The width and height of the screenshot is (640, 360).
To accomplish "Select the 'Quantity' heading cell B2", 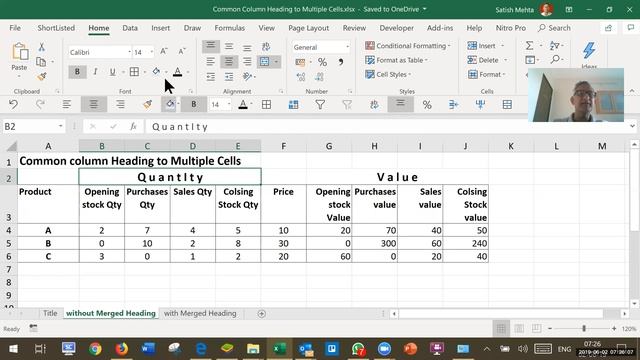I will (170, 177).
